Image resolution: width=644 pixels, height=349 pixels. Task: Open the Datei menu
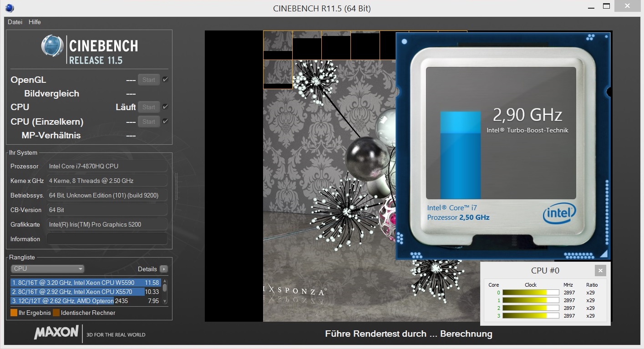15,22
